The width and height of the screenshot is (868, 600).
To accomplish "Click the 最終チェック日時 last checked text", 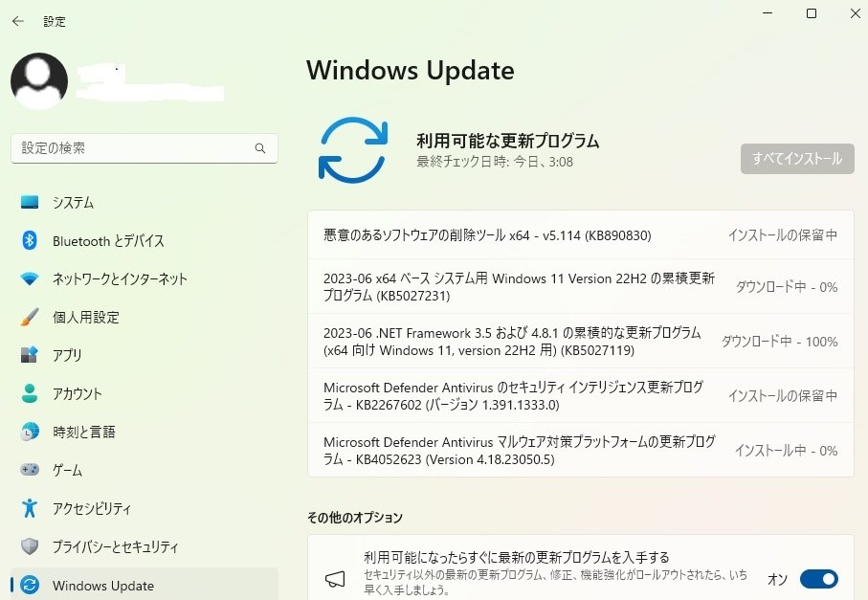I will pos(495,162).
